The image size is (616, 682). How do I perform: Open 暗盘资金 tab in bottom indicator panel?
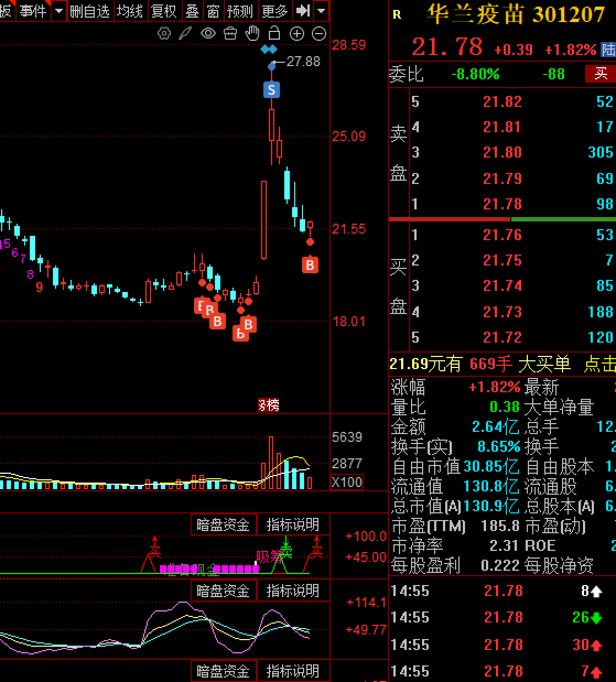223,672
